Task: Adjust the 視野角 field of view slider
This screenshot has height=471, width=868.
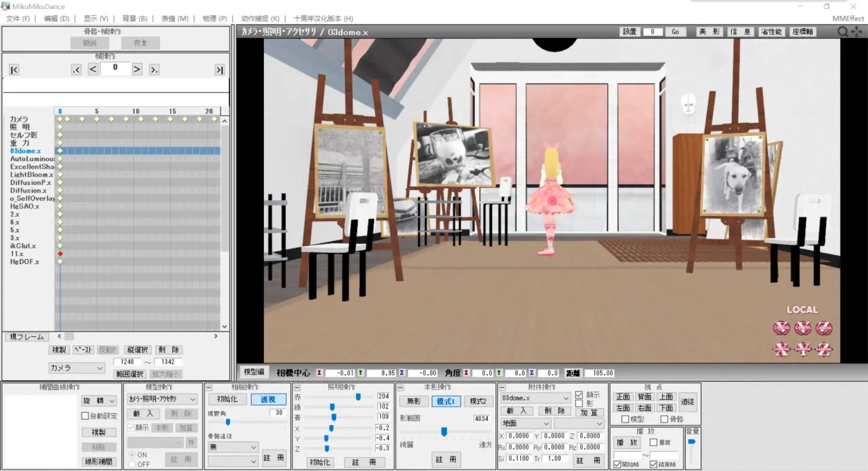Action: (x=227, y=422)
